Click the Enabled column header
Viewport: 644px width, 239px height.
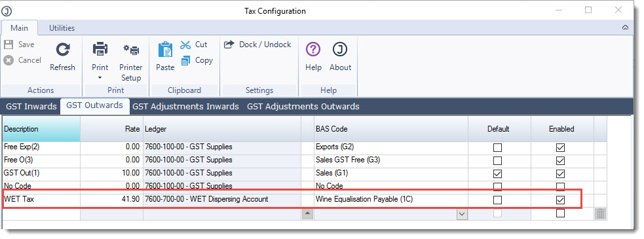(562, 129)
